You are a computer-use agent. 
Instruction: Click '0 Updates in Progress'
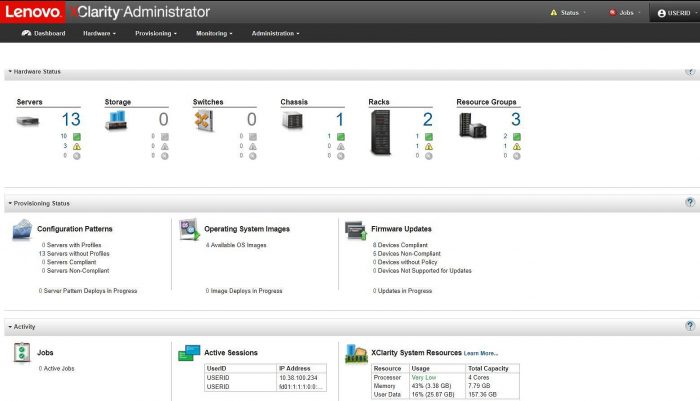(x=402, y=291)
